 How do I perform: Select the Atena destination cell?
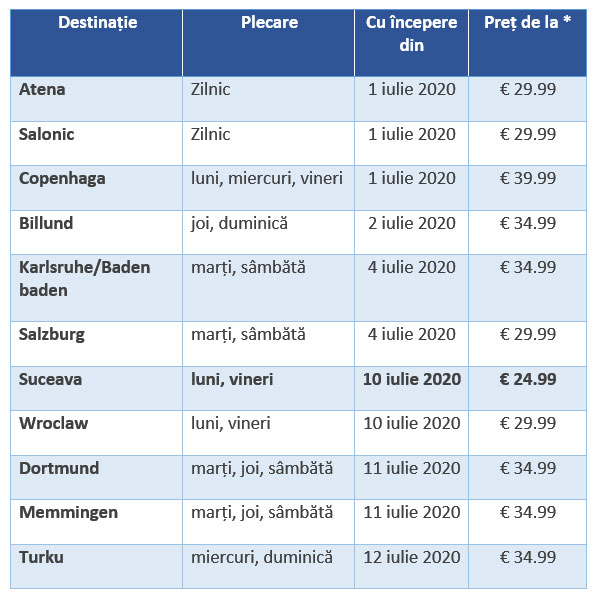96,99
